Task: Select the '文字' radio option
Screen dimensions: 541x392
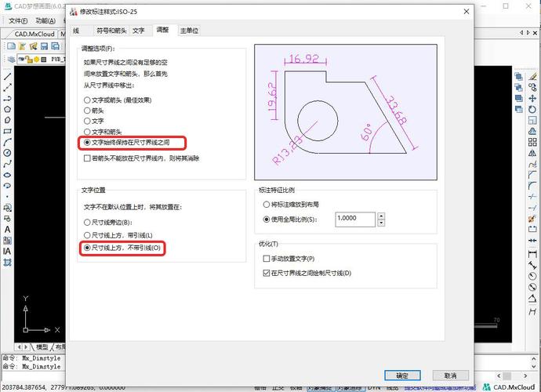Action: click(94, 121)
